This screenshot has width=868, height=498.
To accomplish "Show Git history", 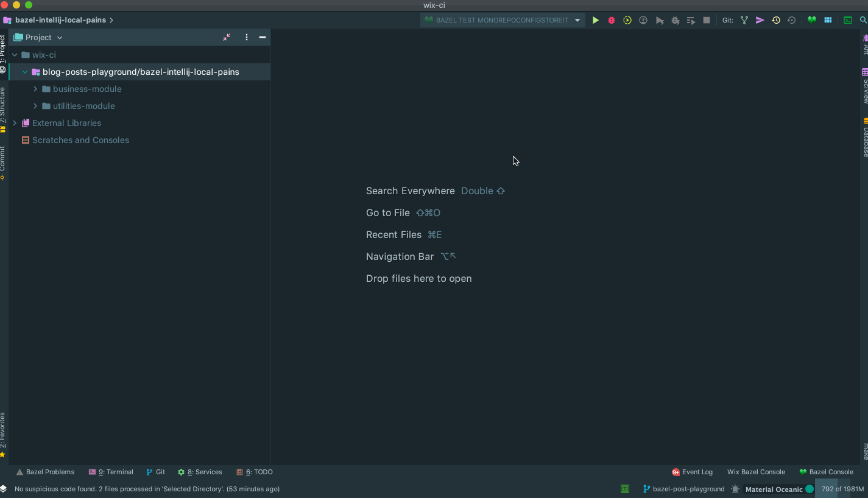I will click(x=776, y=20).
